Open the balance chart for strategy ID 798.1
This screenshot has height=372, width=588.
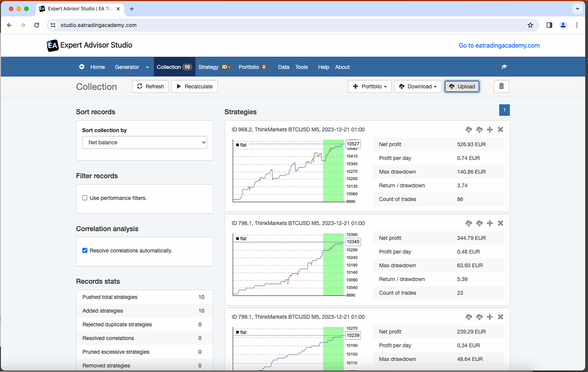[296, 264]
